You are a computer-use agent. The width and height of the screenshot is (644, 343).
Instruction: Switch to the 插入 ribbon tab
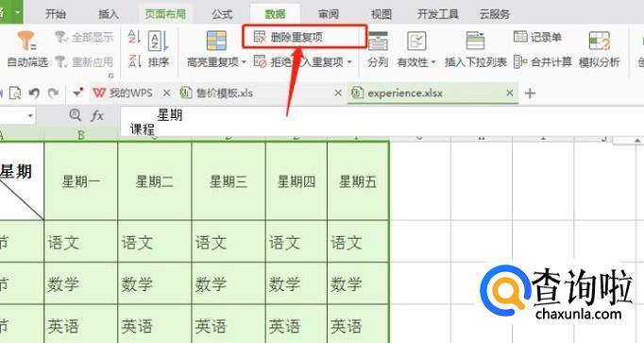point(109,14)
